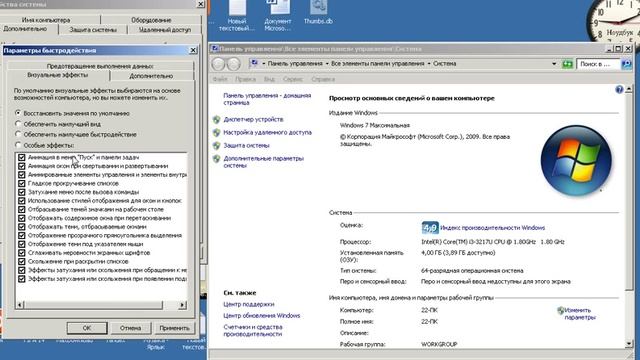Switch to Визуальные эффекты tab
This screenshot has height=360, width=640.
(x=58, y=75)
